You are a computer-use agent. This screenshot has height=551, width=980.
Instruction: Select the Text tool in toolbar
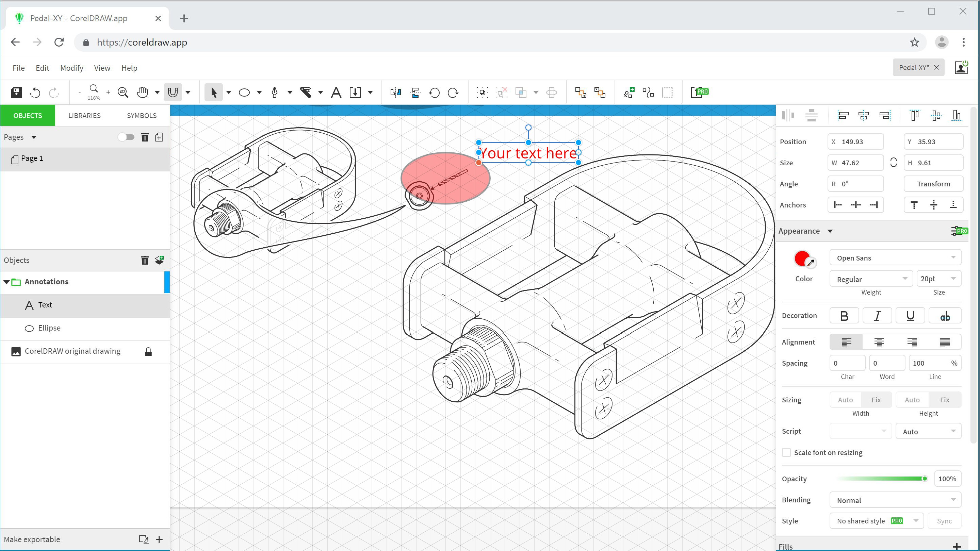[337, 93]
